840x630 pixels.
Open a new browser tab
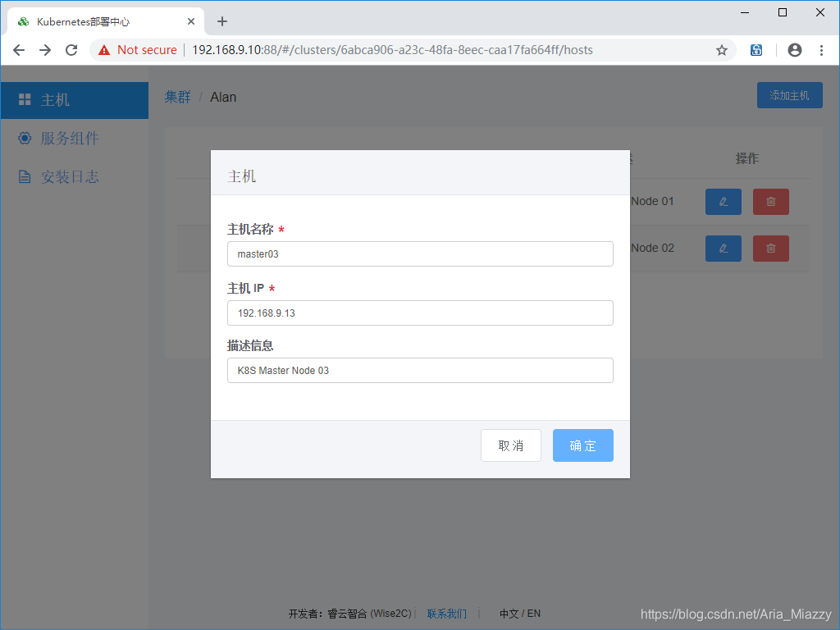222,21
